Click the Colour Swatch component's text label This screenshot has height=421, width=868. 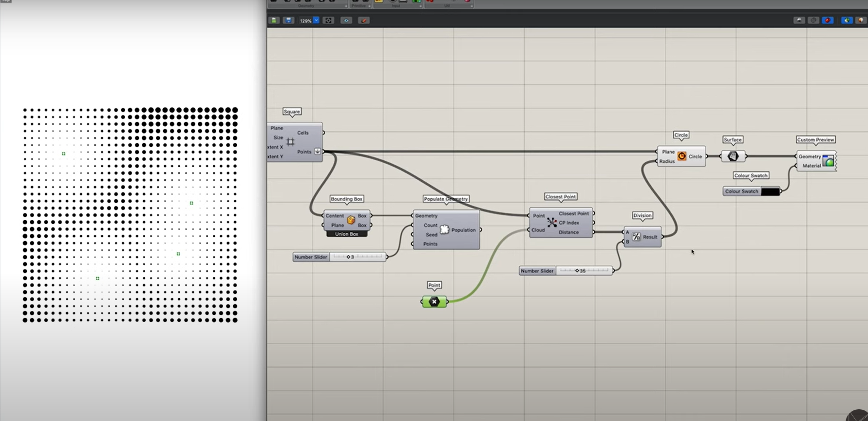[x=741, y=191]
